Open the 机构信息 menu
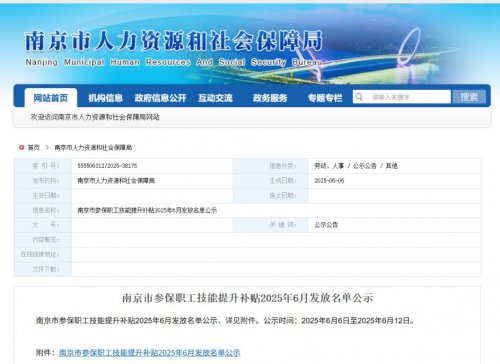 point(106,98)
